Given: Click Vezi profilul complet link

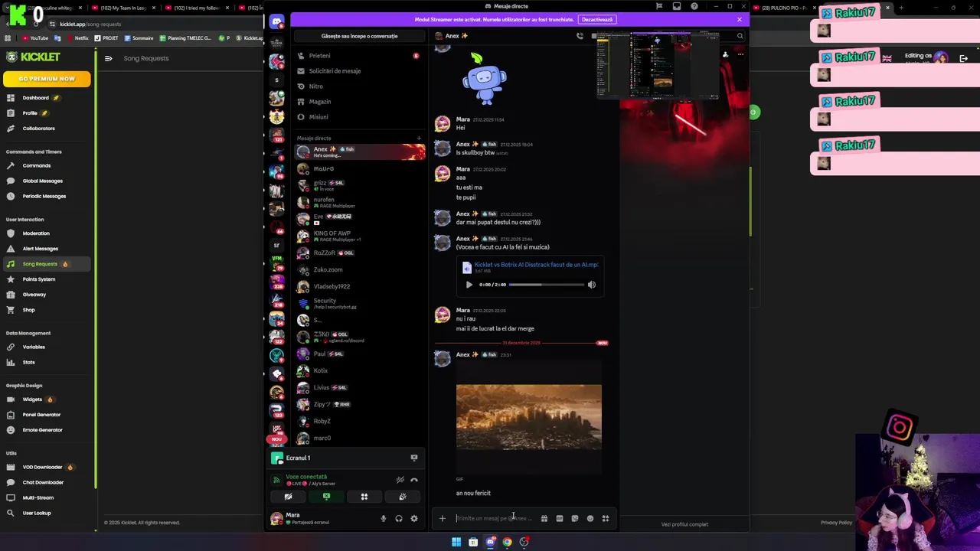Looking at the screenshot, I should click(x=684, y=524).
